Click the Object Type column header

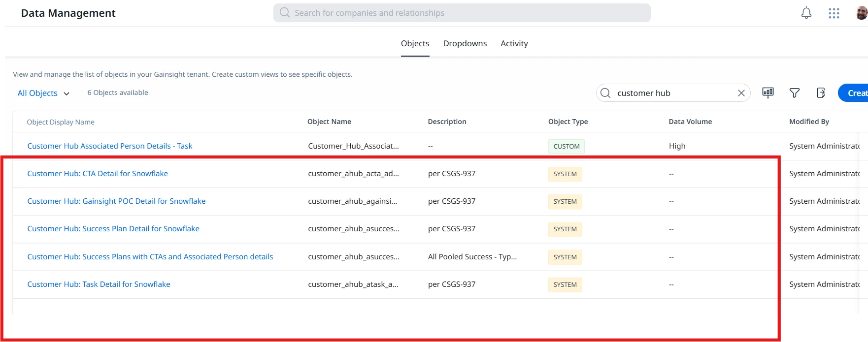point(568,122)
